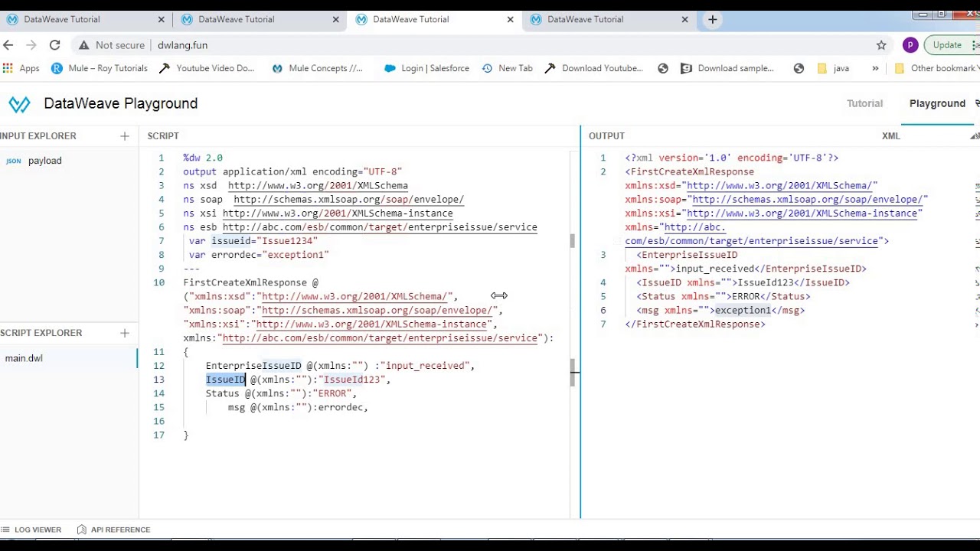The image size is (980, 551).
Task: Bookmark this page with the star
Action: pos(881,45)
